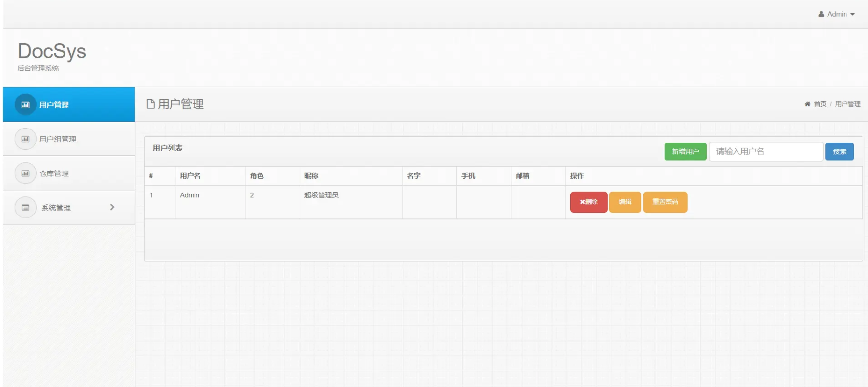
Task: Click the green 新增用户 button
Action: point(685,151)
